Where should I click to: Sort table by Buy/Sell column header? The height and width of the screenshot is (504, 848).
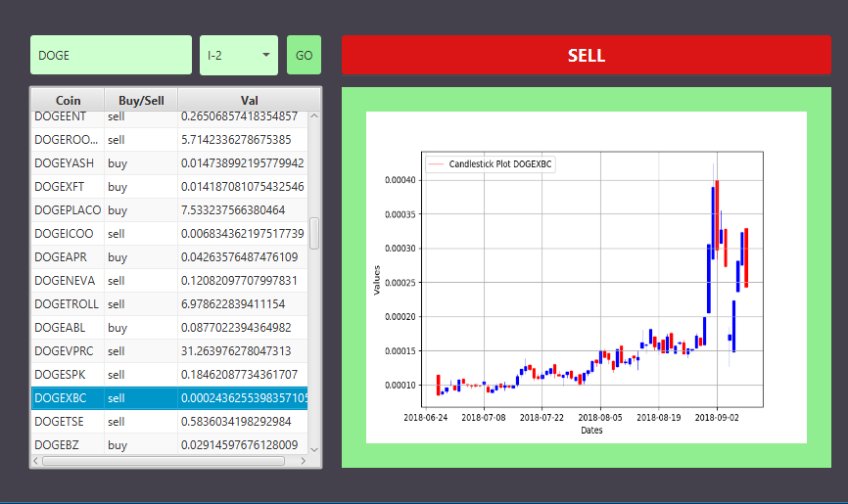pyautogui.click(x=141, y=100)
